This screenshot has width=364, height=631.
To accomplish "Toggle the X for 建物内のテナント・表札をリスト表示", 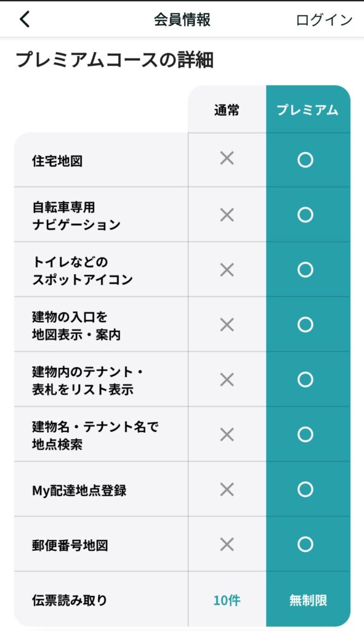I will [x=227, y=378].
